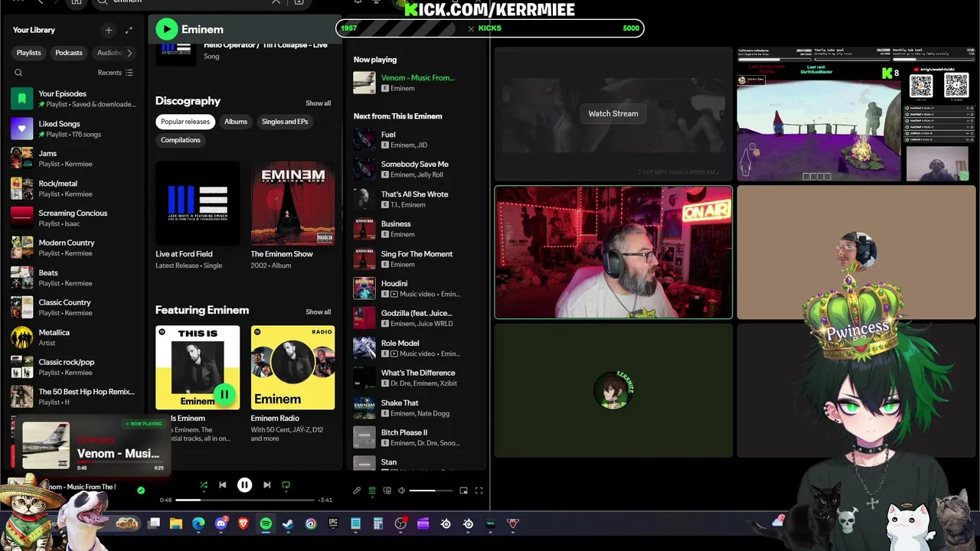980x551 pixels.
Task: Select Popular releases discography chip
Action: pyautogui.click(x=185, y=122)
